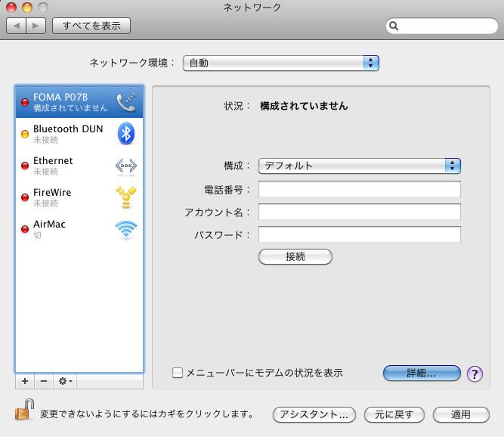The height and width of the screenshot is (437, 504).
Task: Select the Ethernet connection icon
Action: (126, 166)
